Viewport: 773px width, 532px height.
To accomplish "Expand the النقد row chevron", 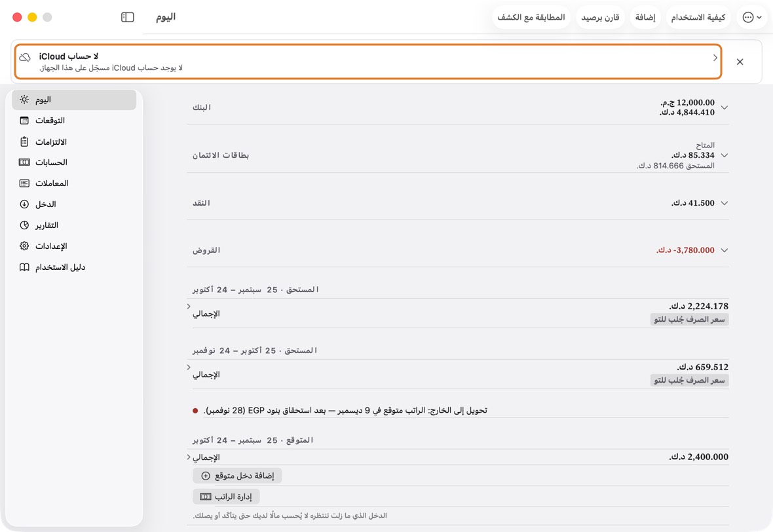I will tap(724, 203).
